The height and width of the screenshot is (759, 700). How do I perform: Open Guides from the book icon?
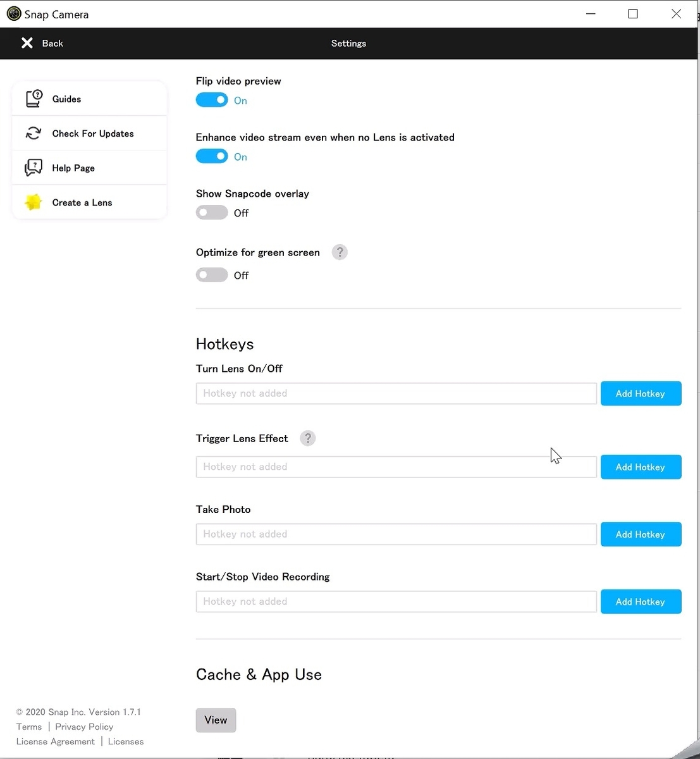[34, 98]
